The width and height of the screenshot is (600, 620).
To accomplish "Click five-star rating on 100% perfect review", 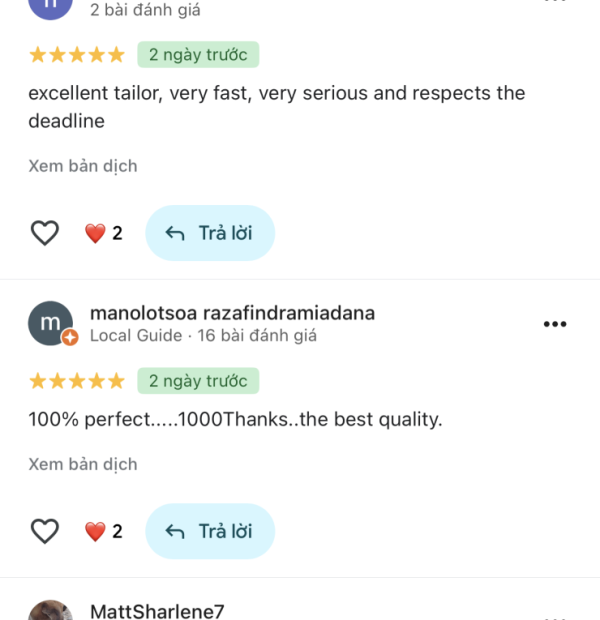I will coord(77,381).
